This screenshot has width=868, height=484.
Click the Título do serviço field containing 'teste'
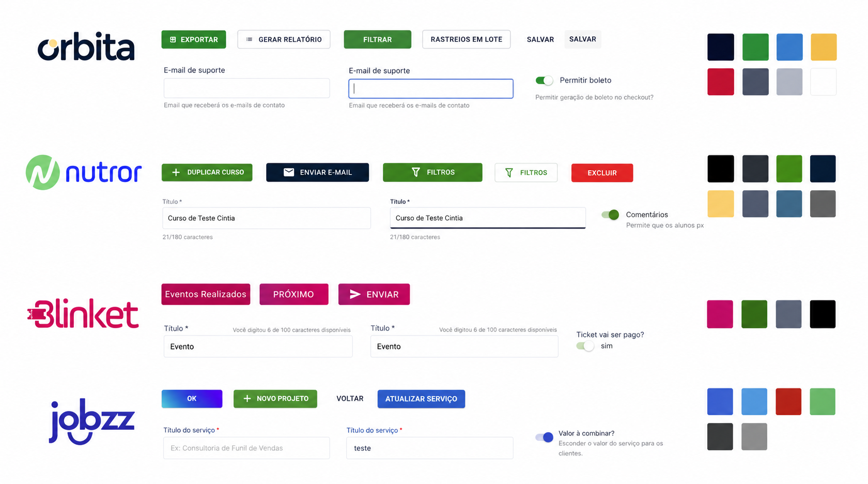click(x=430, y=448)
